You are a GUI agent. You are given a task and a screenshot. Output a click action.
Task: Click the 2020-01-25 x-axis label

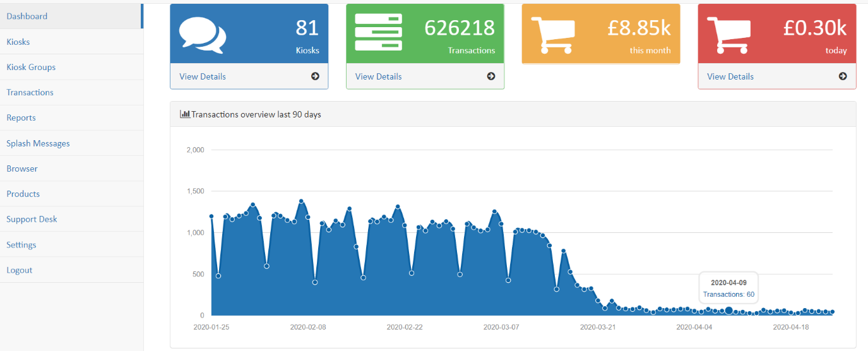click(x=211, y=327)
